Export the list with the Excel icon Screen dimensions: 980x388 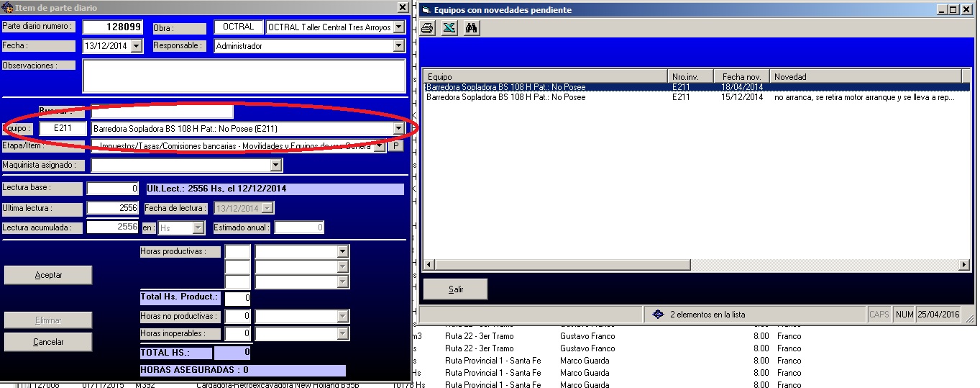449,28
